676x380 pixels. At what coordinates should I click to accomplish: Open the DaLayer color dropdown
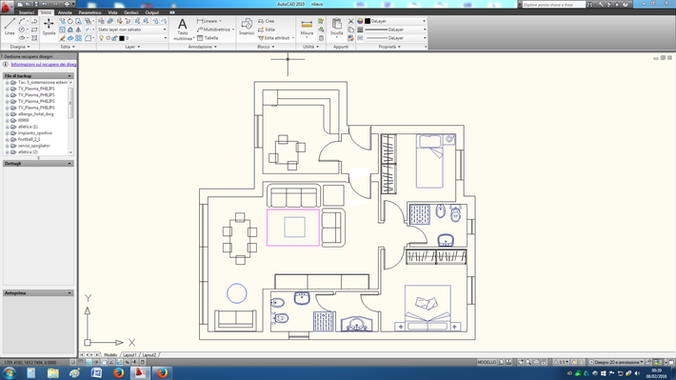point(396,21)
